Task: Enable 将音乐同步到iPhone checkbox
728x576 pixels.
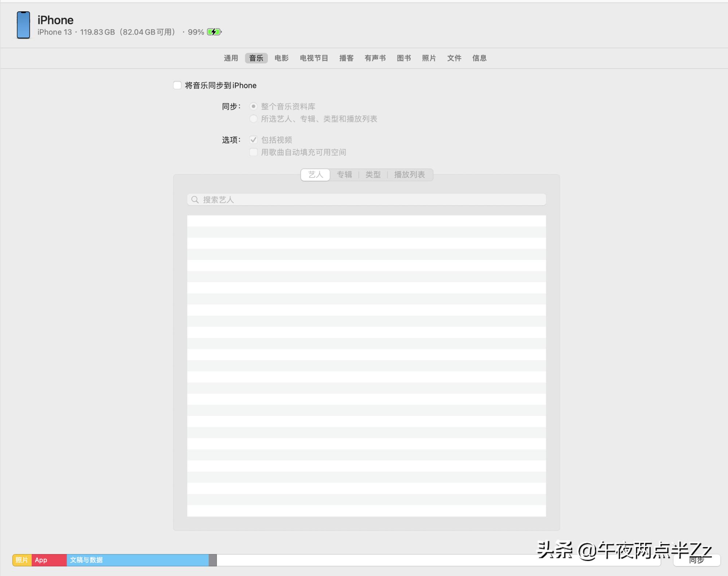Action: (x=177, y=85)
